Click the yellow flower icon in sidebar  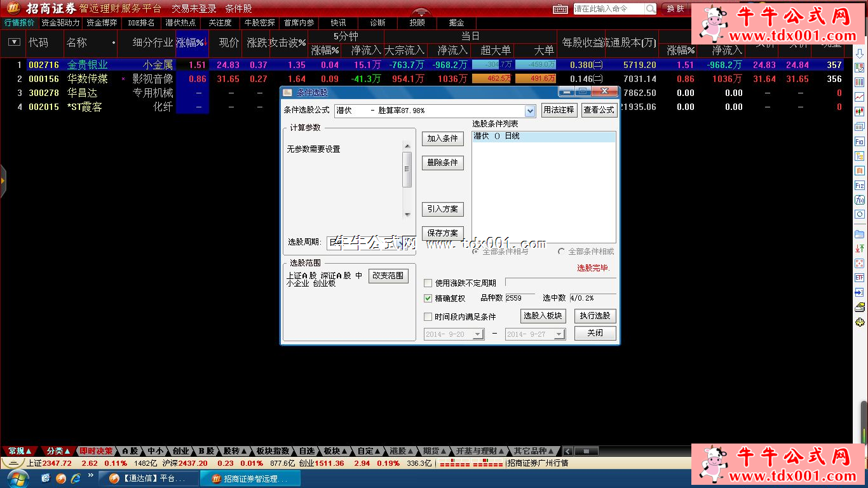tap(859, 322)
